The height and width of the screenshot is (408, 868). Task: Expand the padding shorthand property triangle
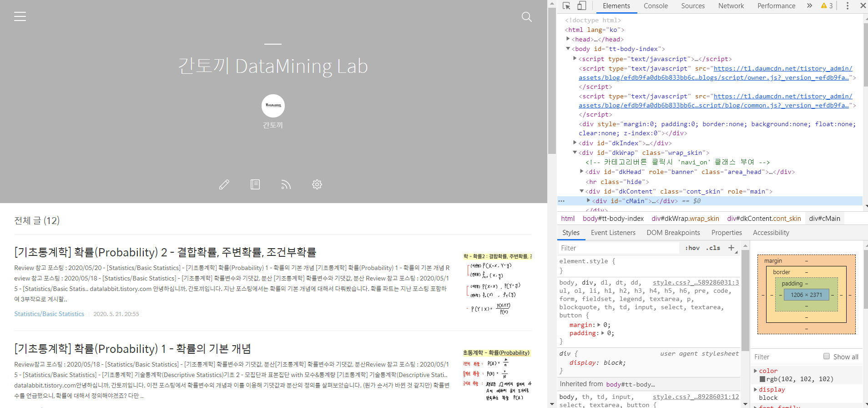coord(602,333)
